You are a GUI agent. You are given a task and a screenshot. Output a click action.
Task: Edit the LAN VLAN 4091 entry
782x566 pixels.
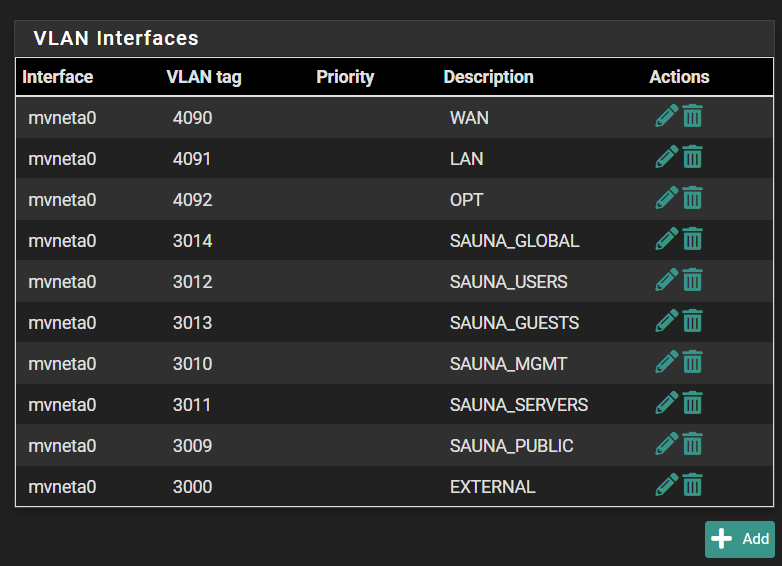tap(666, 157)
